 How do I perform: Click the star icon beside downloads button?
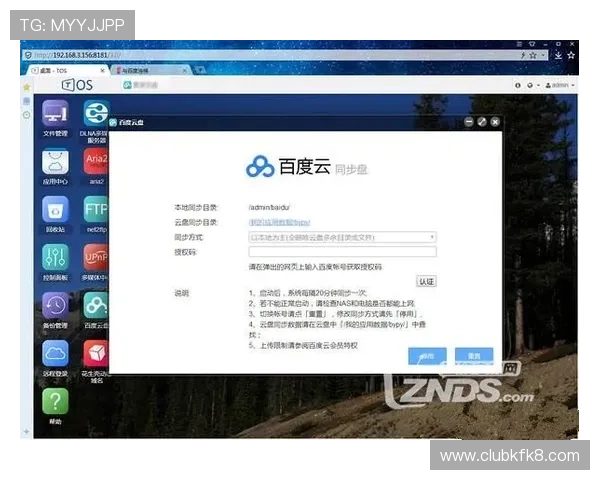coord(571,56)
